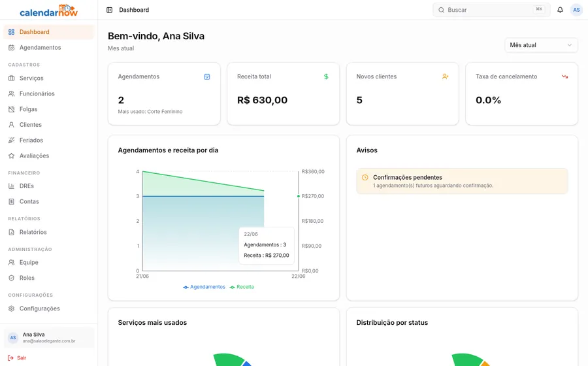The height and width of the screenshot is (366, 588).
Task: Go to Equipe under Administração
Action: [49, 263]
